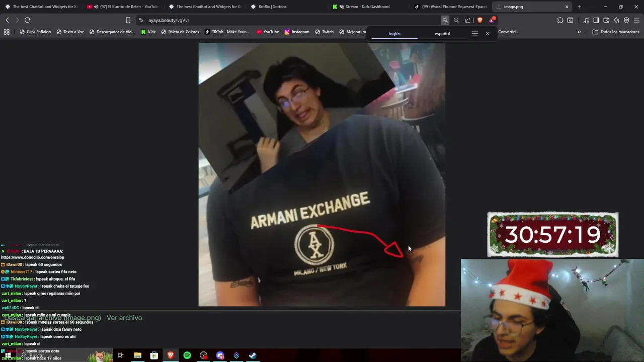
Task: Open Paleta de Colores bookmark
Action: [180, 32]
